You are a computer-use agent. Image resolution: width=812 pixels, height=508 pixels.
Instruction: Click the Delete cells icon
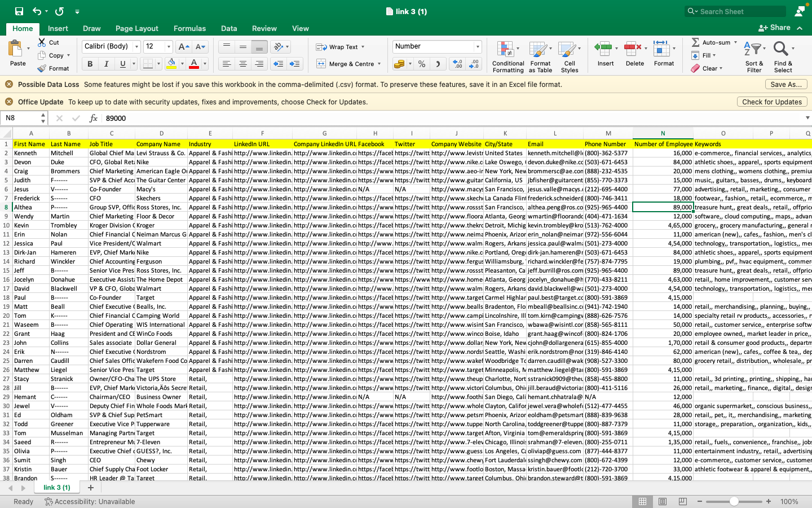(x=632, y=49)
